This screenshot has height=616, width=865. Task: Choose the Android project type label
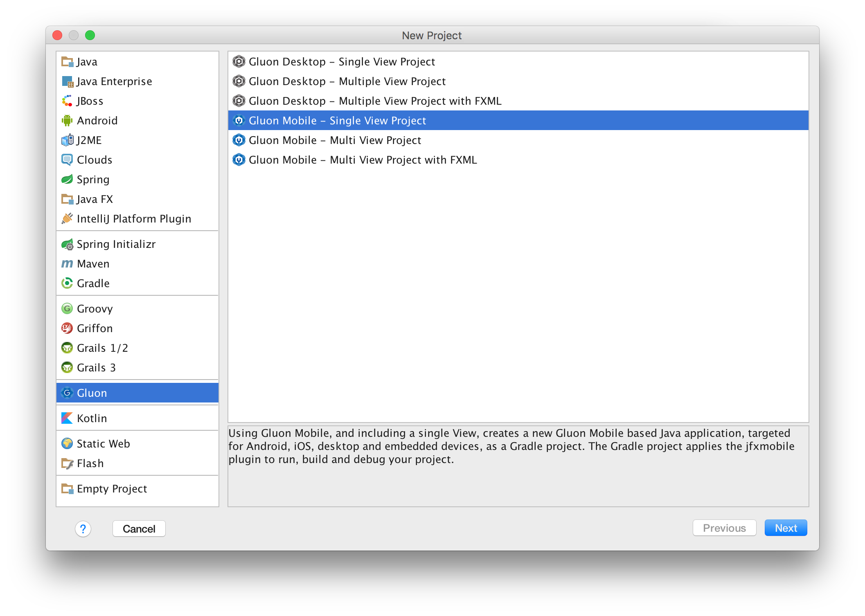(97, 121)
